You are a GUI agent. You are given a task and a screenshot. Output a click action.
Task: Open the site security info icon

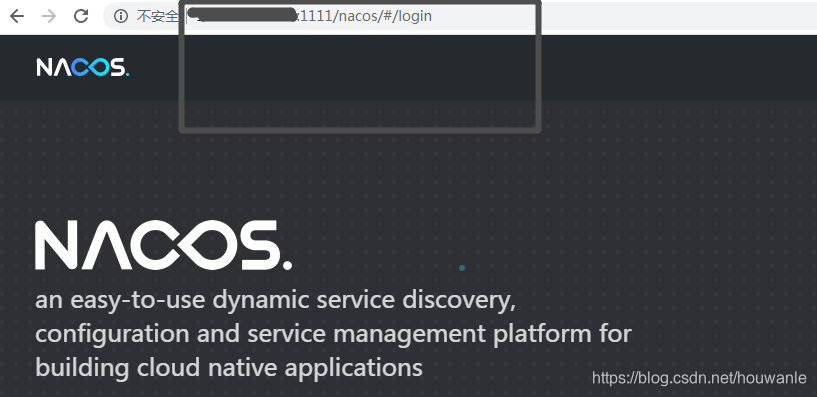pos(121,16)
